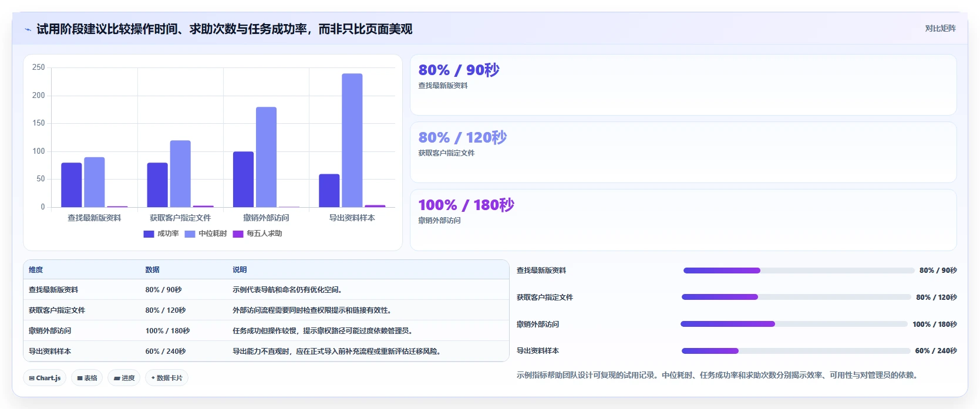The width and height of the screenshot is (980, 409).
Task: Click the note about 导出能力不直观时
Action: (336, 351)
